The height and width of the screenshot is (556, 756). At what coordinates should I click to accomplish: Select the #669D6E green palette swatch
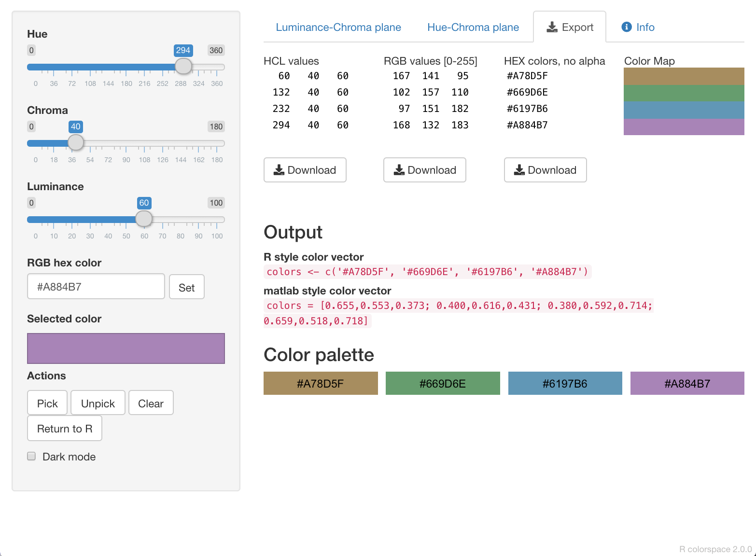443,383
